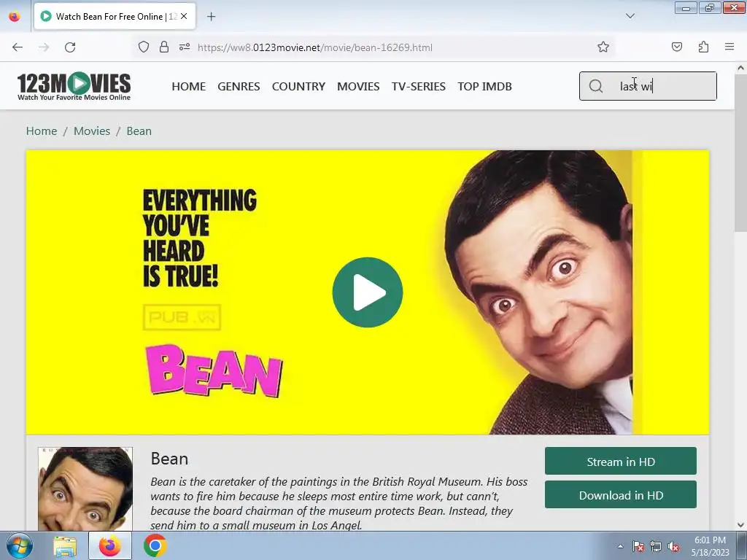Open the GENRES menu item
The image size is (747, 560).
click(239, 87)
